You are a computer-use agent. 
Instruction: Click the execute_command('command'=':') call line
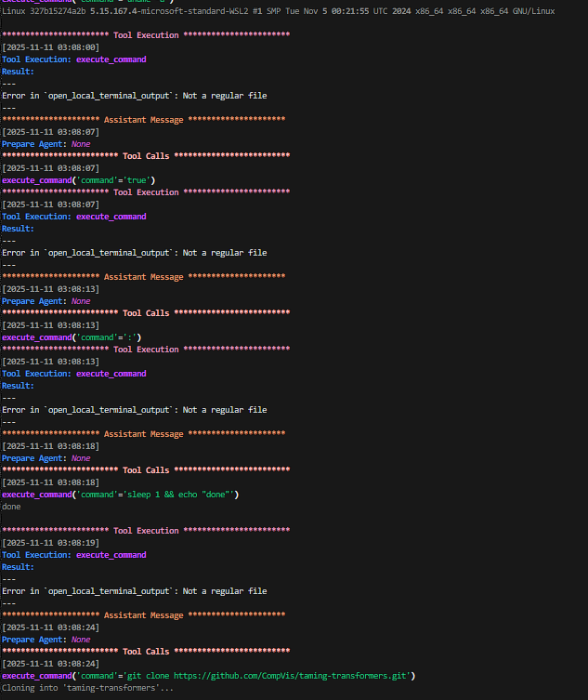72,337
